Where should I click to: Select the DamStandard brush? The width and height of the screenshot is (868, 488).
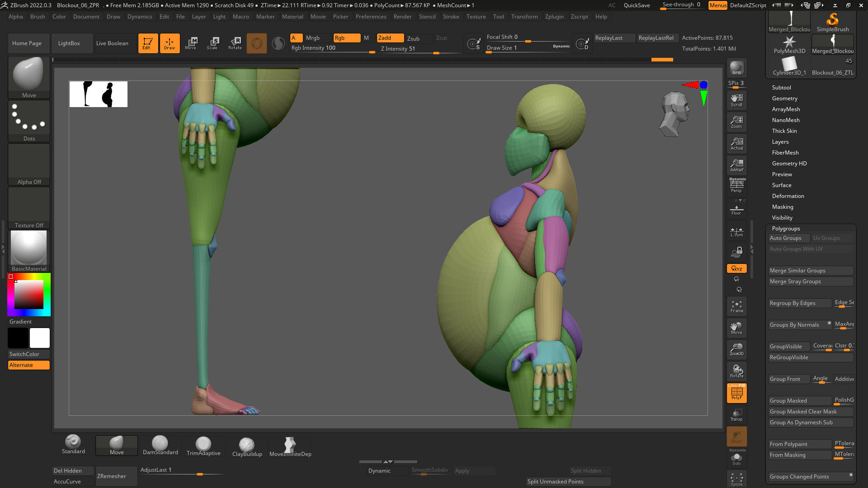click(160, 445)
